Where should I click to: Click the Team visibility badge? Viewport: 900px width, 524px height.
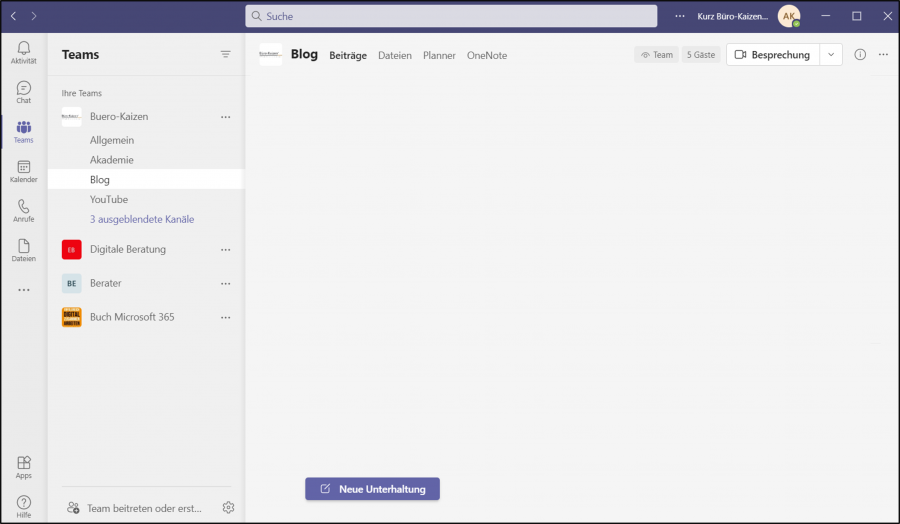click(x=657, y=55)
